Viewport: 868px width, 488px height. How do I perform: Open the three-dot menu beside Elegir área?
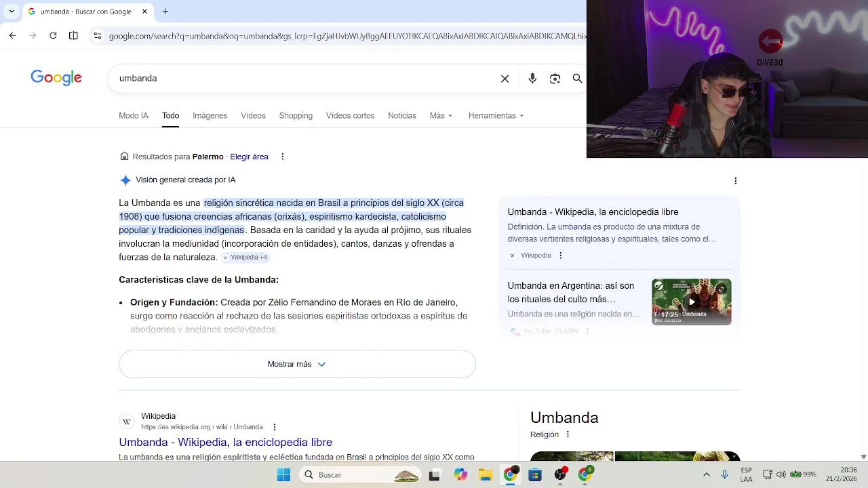(282, 157)
